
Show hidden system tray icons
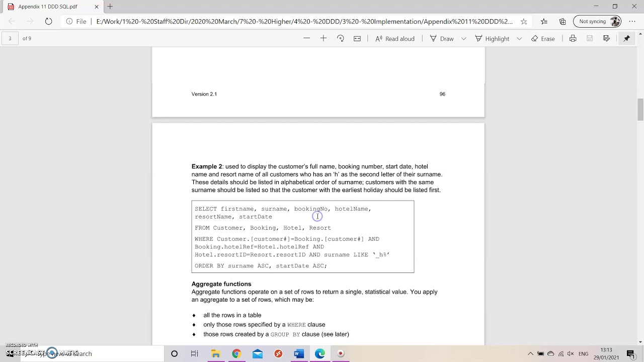pyautogui.click(x=530, y=354)
